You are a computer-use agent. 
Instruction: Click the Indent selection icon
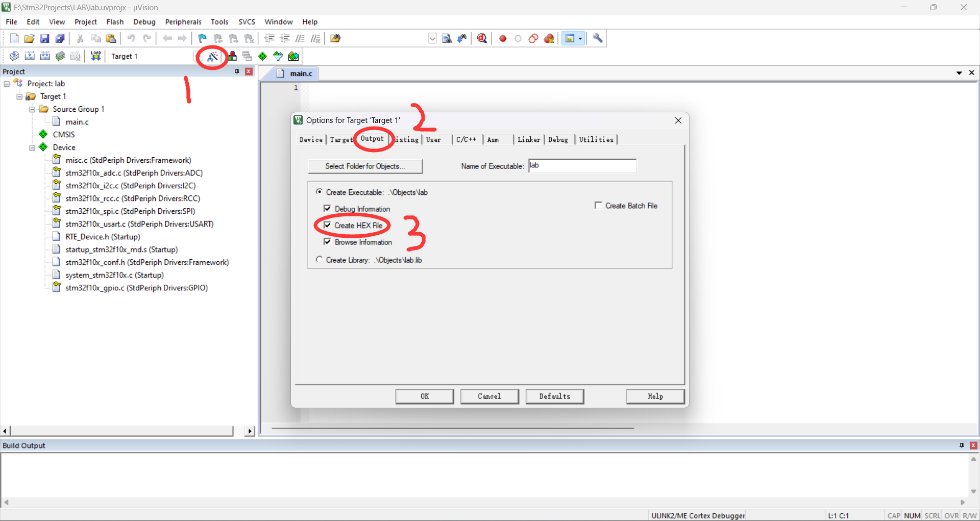coord(269,38)
